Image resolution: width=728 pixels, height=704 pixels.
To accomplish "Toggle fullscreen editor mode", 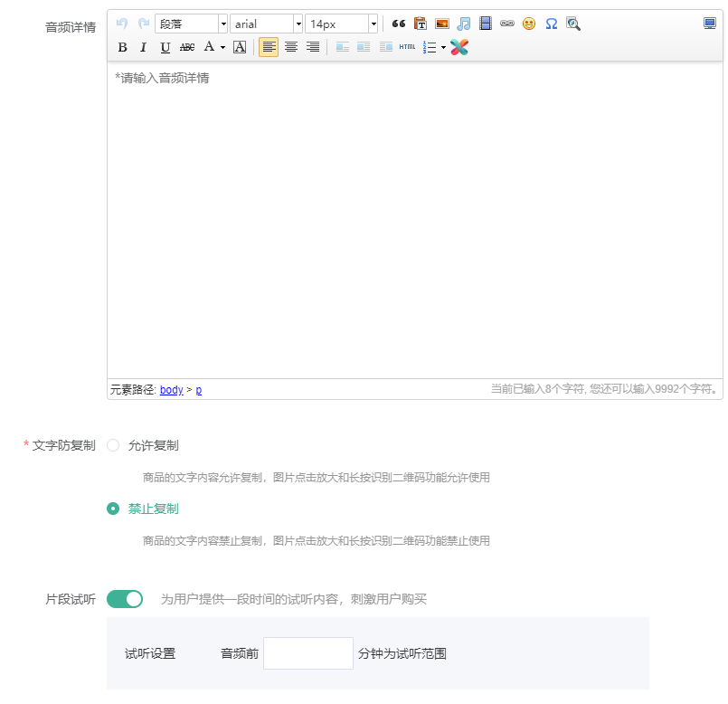I will [x=709, y=24].
